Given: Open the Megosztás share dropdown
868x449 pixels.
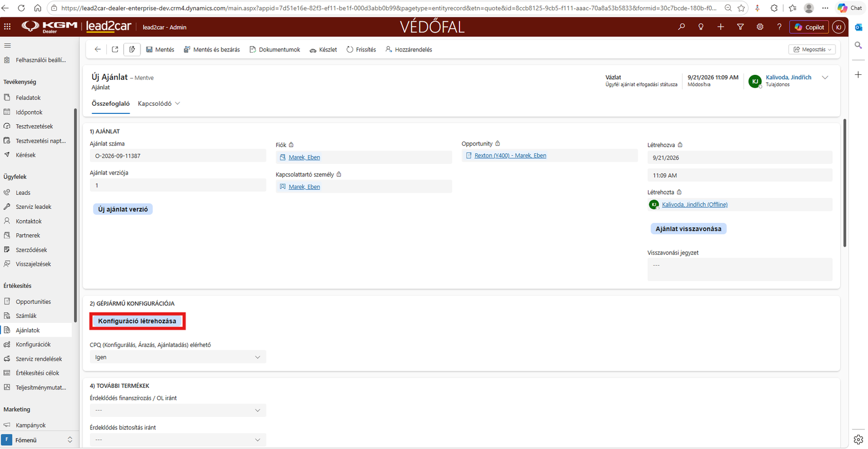Looking at the screenshot, I should tap(812, 49).
